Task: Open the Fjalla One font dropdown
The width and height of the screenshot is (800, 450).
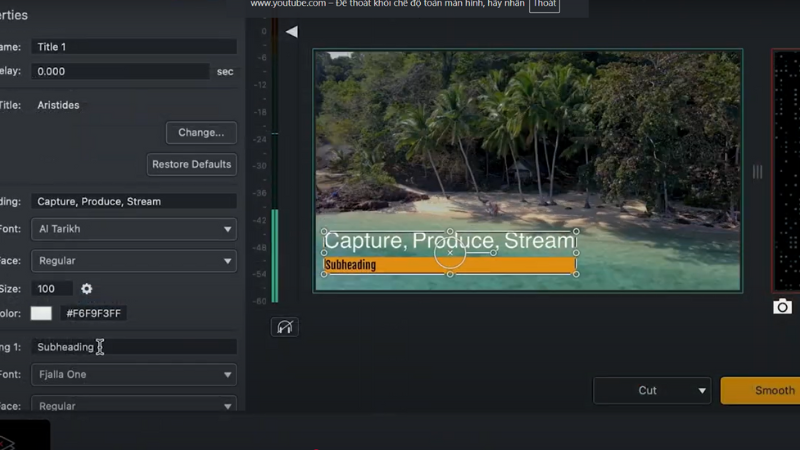Action: (x=134, y=374)
